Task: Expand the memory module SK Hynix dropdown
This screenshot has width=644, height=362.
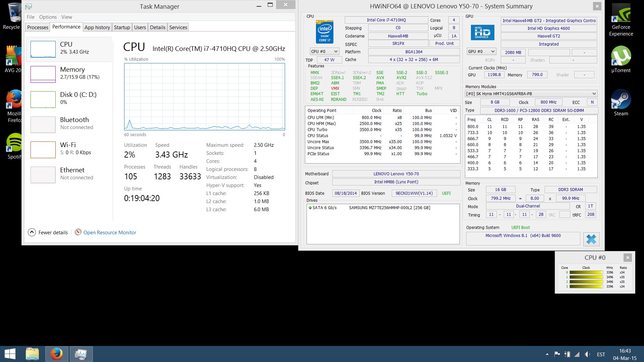Action: coord(531,94)
